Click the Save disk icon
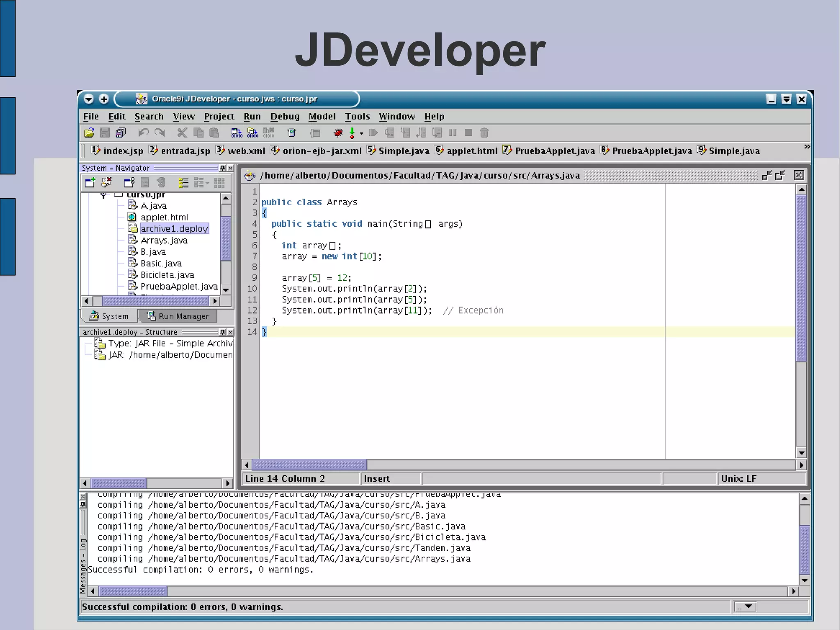The image size is (840, 630). [x=105, y=133]
